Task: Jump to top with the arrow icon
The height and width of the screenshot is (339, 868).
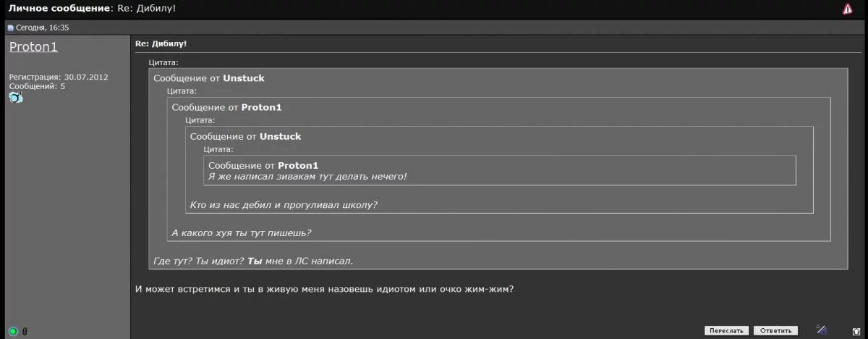Action: [856, 330]
